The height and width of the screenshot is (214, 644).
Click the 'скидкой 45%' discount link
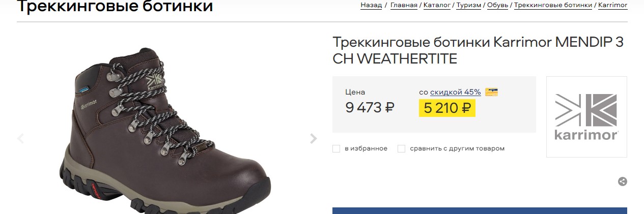[x=455, y=92]
